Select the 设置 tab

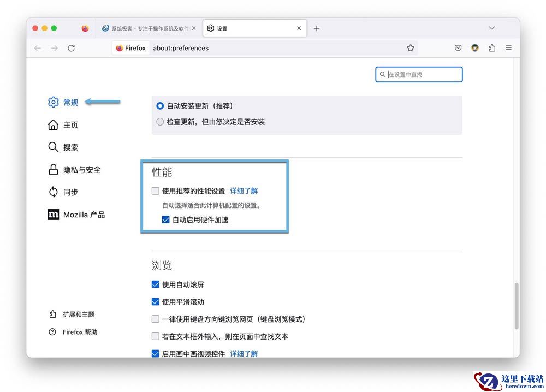(x=255, y=28)
